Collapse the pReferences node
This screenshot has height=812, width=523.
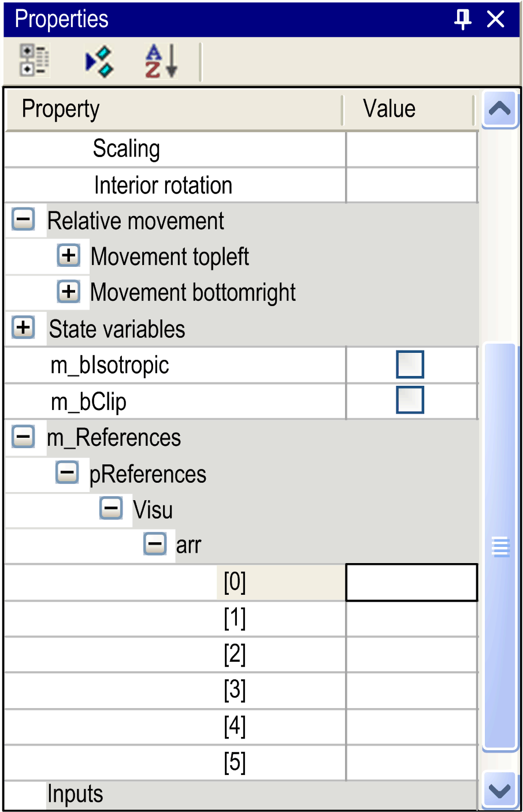(x=67, y=472)
